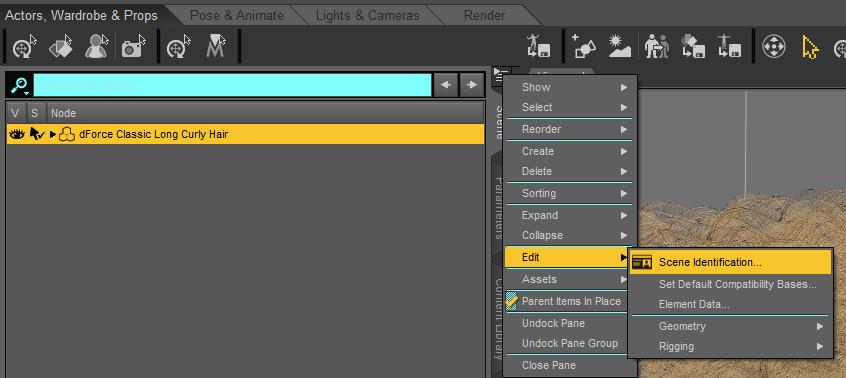Open the Geometry submenu
Screen dimensions: 846x378
pos(729,326)
